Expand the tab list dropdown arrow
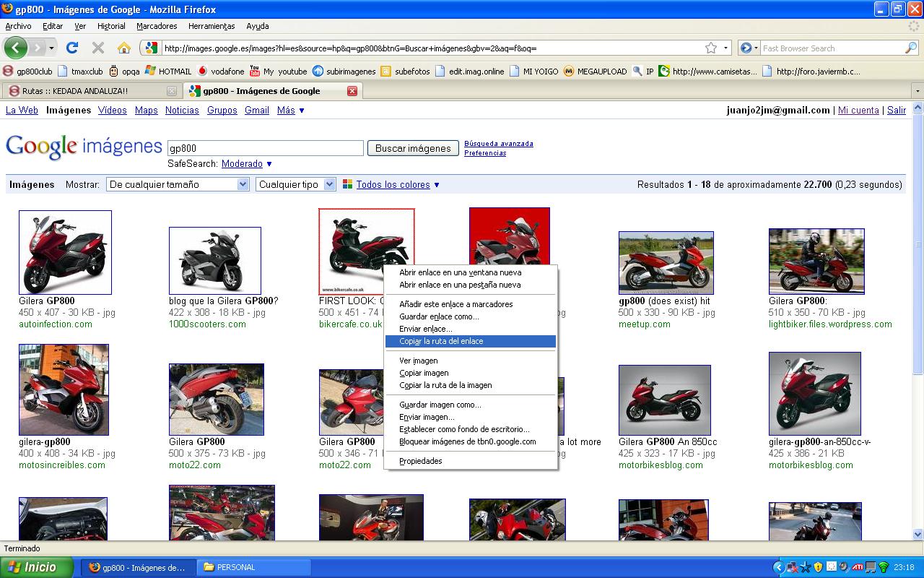The image size is (924, 578). 918,91
